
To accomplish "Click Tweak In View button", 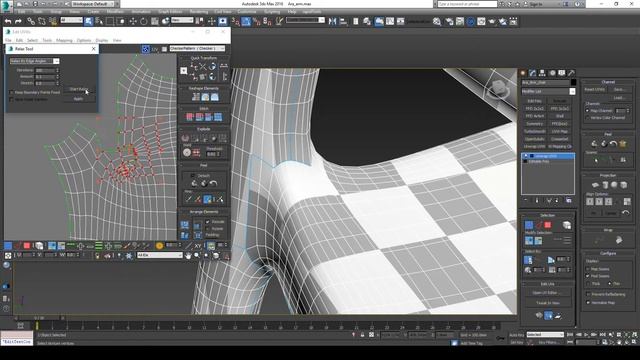I will 548,303.
